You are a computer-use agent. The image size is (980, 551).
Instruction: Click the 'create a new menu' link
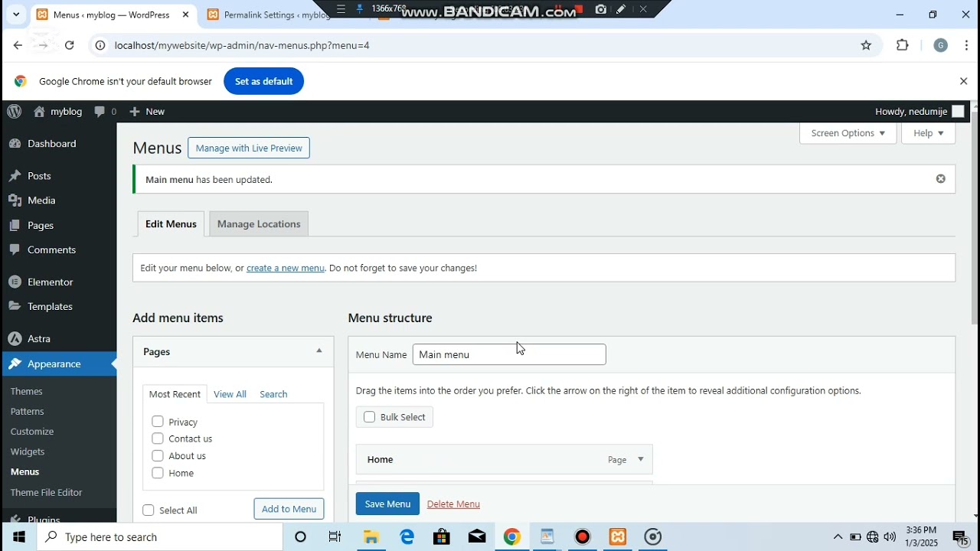pos(286,269)
